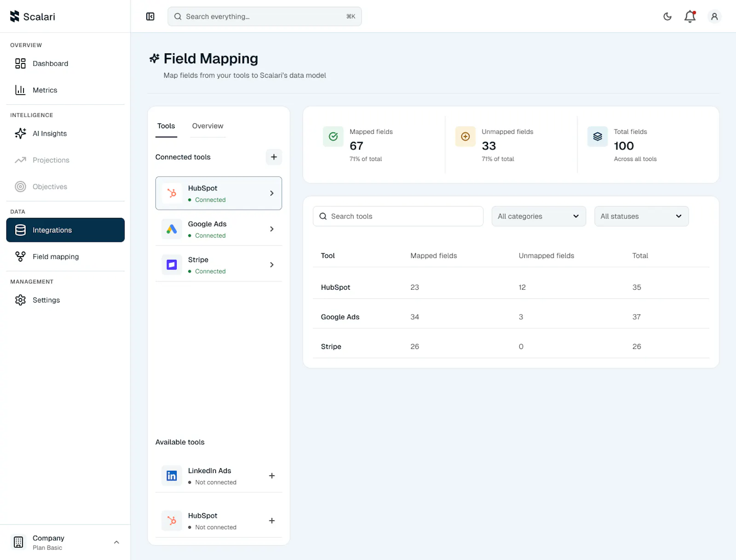Click the Google Ads logo icon
736x560 pixels.
(172, 229)
